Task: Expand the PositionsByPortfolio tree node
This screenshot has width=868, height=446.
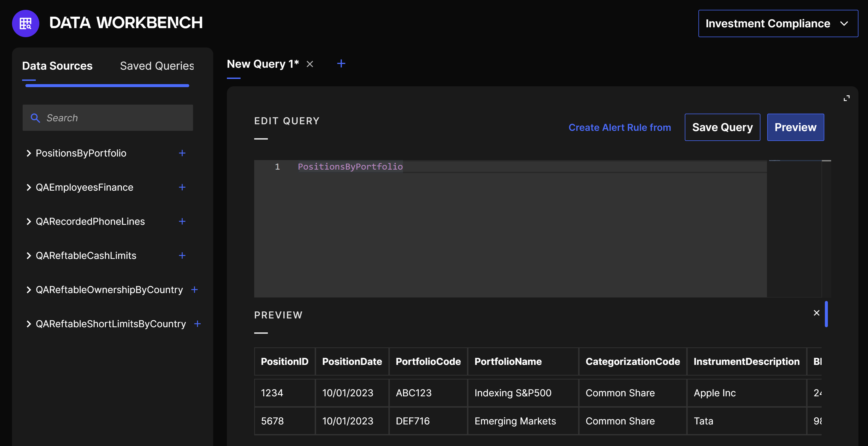Action: click(x=29, y=153)
